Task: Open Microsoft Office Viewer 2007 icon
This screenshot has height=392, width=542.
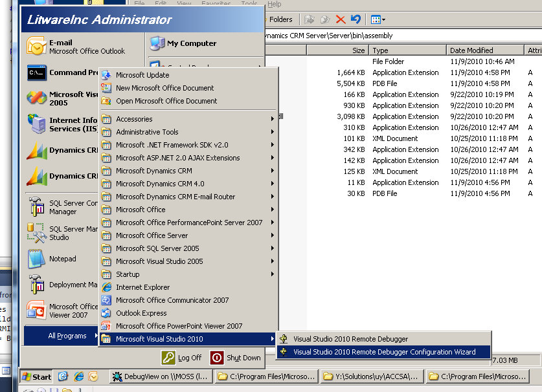Action: [x=36, y=310]
